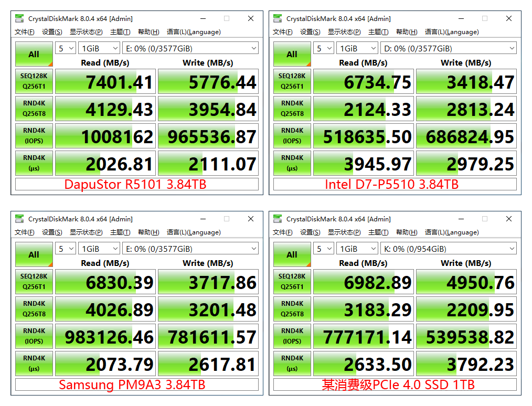Open the E: drive selector in DapuStor window
The image size is (532, 406).
(190, 48)
